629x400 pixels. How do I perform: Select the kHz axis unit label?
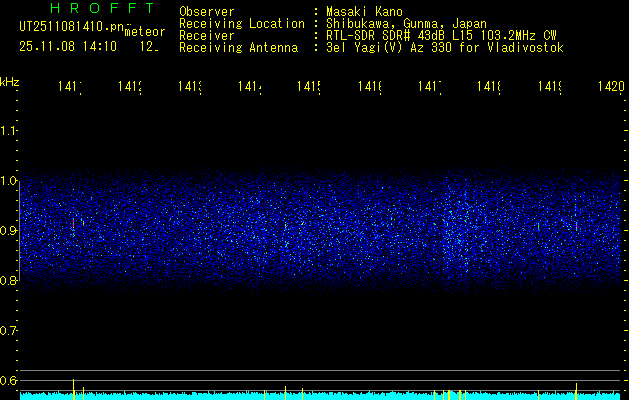(x=10, y=82)
